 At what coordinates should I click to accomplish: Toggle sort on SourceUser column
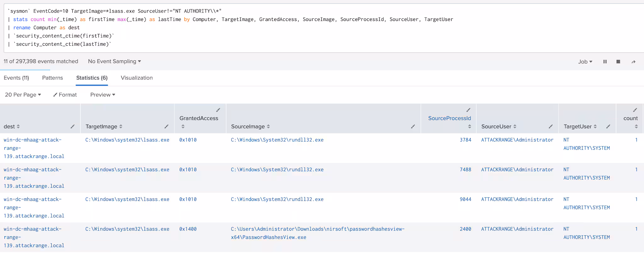[x=515, y=127]
